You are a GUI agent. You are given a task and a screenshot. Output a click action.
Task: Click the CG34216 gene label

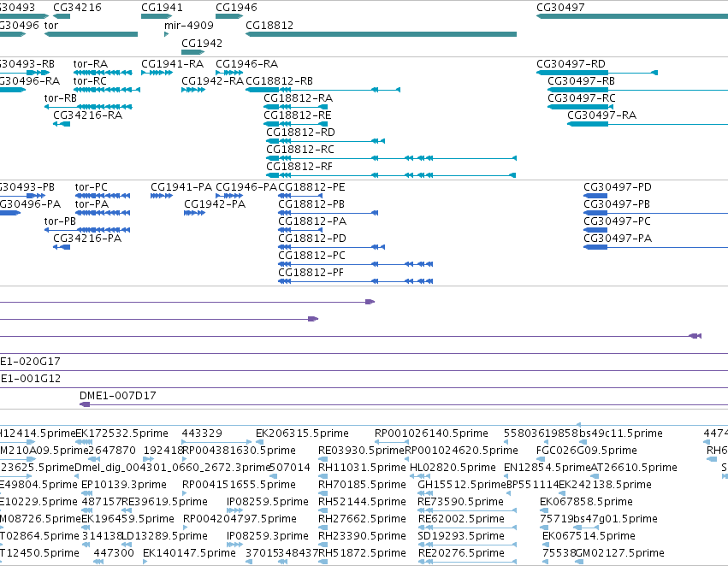[x=77, y=8]
